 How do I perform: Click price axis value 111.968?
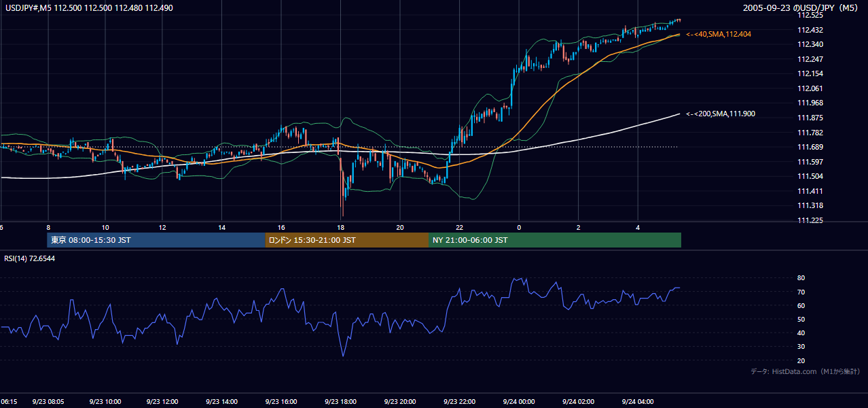tap(810, 103)
